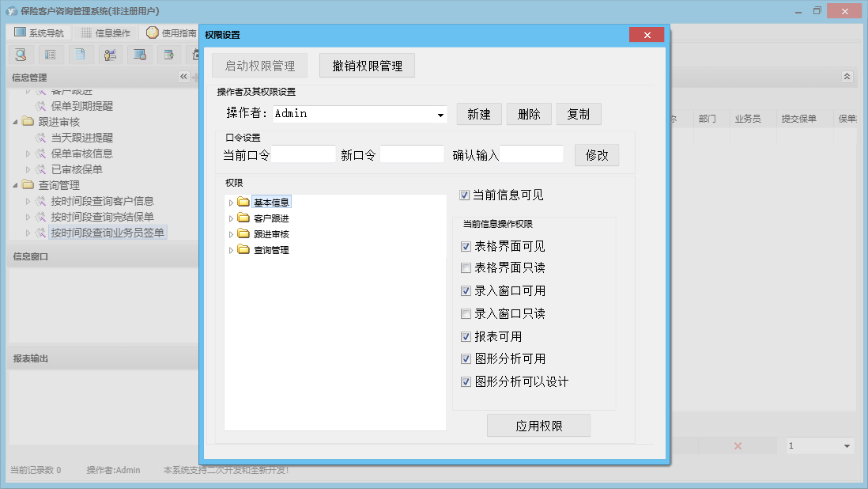Click the 跟进审核 folder icon in sidebar
The width and height of the screenshot is (868, 489).
28,121
